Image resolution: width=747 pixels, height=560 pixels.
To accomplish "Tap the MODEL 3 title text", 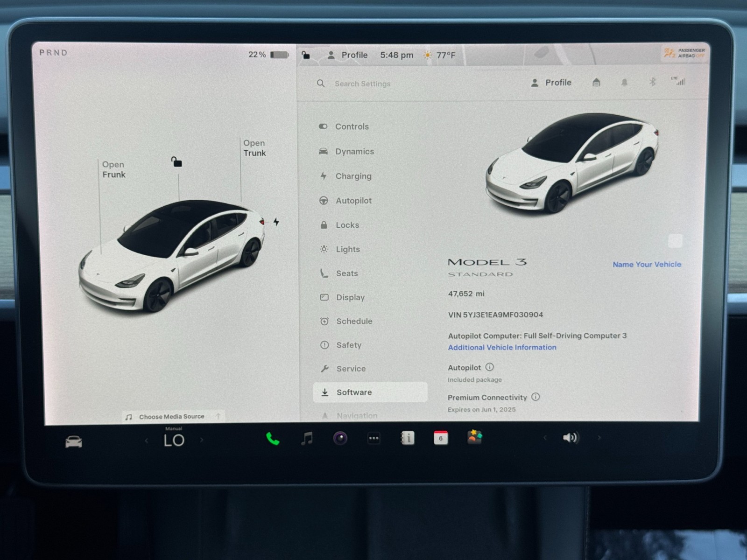I will [487, 262].
